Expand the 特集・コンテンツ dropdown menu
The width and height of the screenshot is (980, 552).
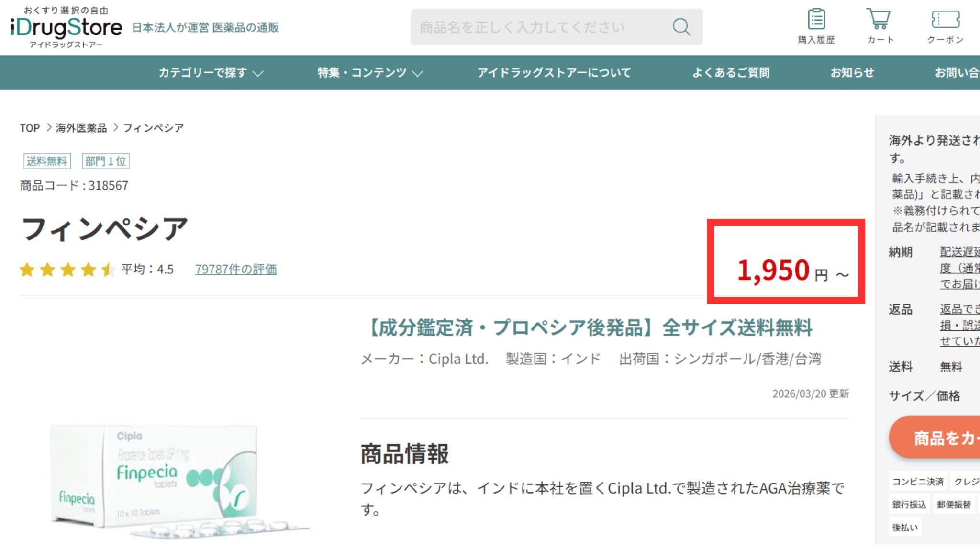(370, 73)
